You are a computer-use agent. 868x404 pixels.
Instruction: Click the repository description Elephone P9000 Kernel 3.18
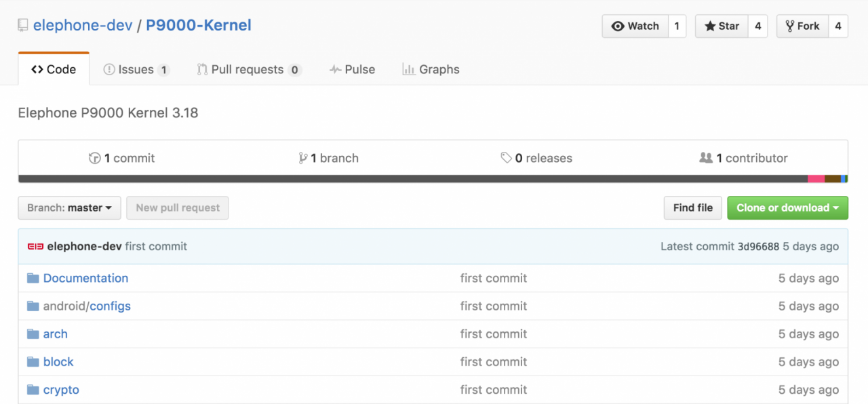[108, 113]
